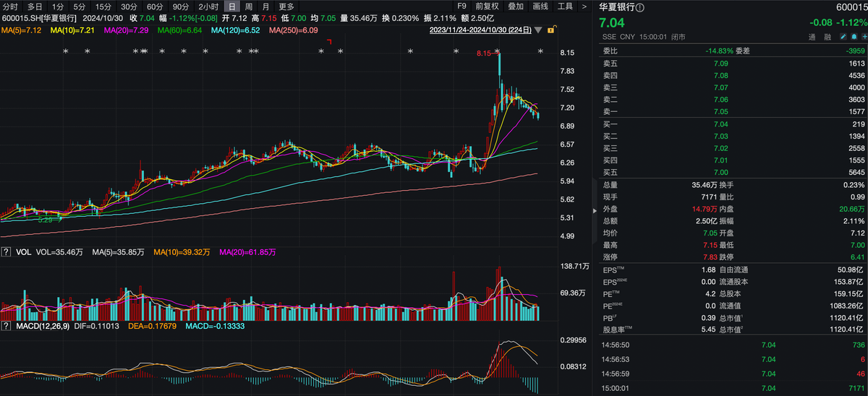Open the 工具 tools menu
This screenshot has height=396, width=868.
tap(565, 6)
